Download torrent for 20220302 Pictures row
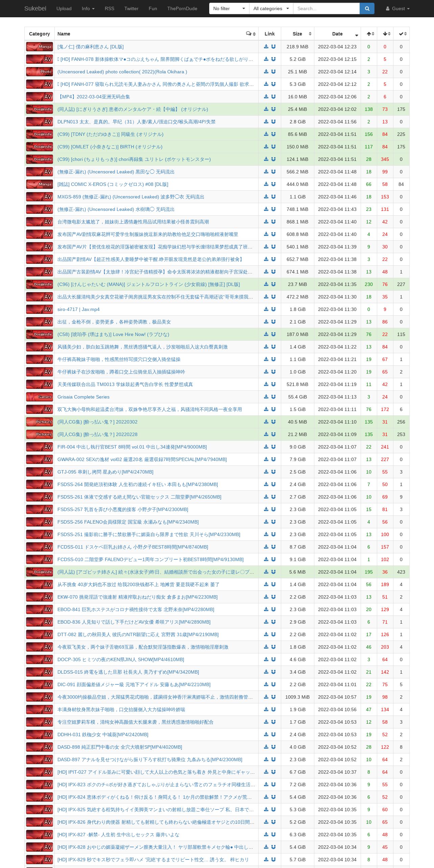 [266, 422]
